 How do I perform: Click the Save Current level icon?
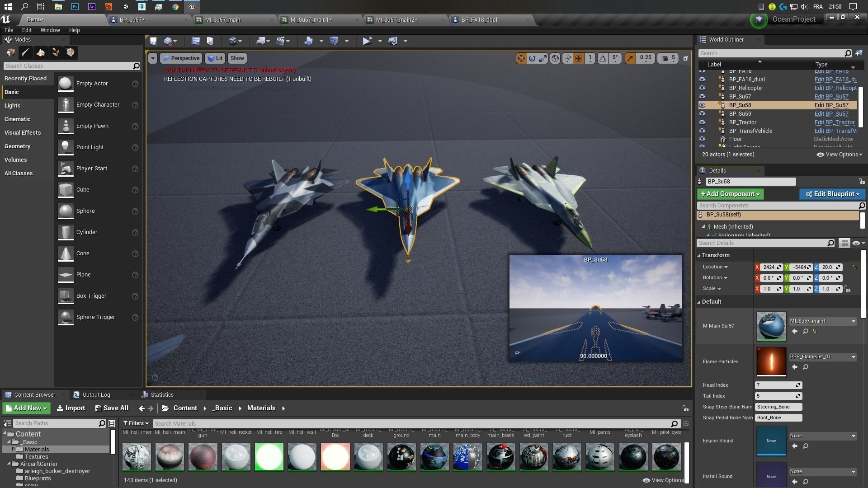tap(153, 41)
